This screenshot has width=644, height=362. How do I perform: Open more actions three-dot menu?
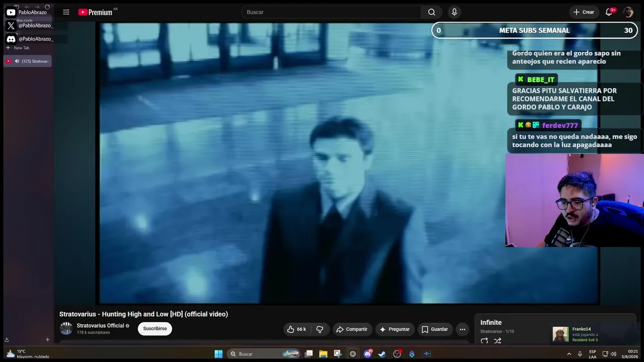[462, 329]
